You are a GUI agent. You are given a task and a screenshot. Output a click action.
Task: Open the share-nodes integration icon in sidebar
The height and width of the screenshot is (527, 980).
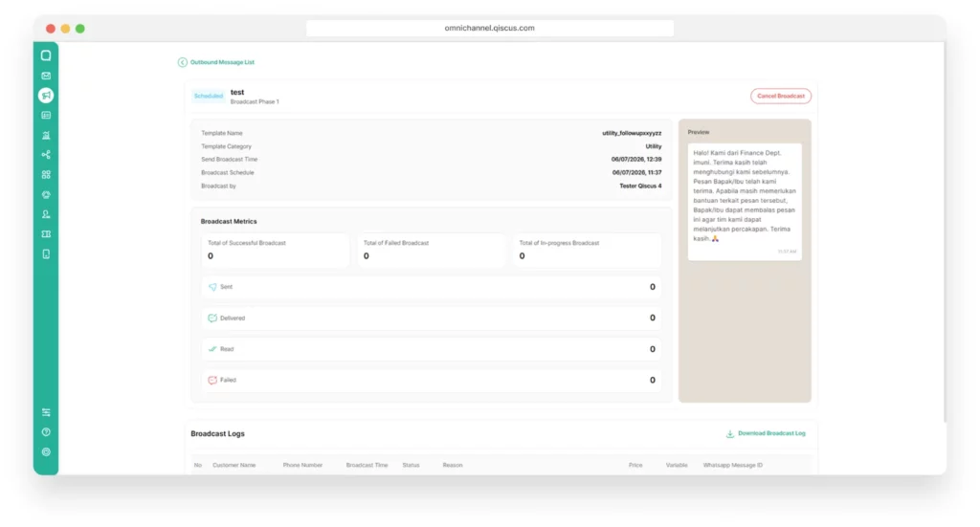click(x=46, y=155)
